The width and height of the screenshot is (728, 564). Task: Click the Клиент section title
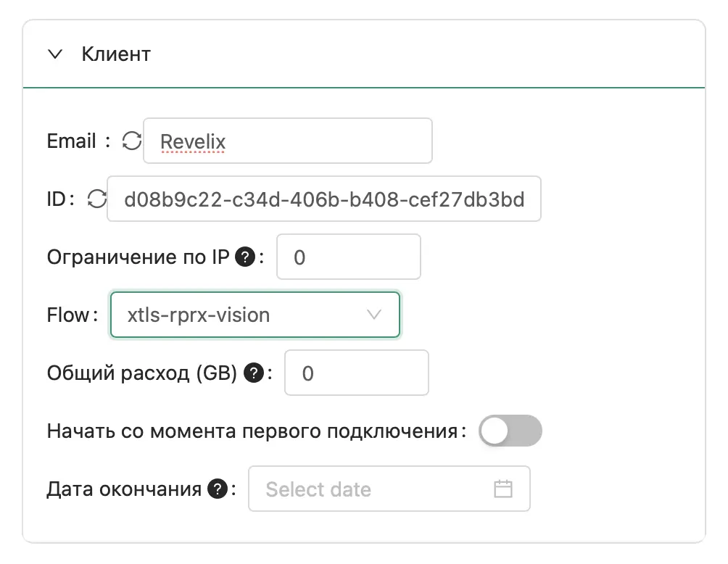(117, 54)
